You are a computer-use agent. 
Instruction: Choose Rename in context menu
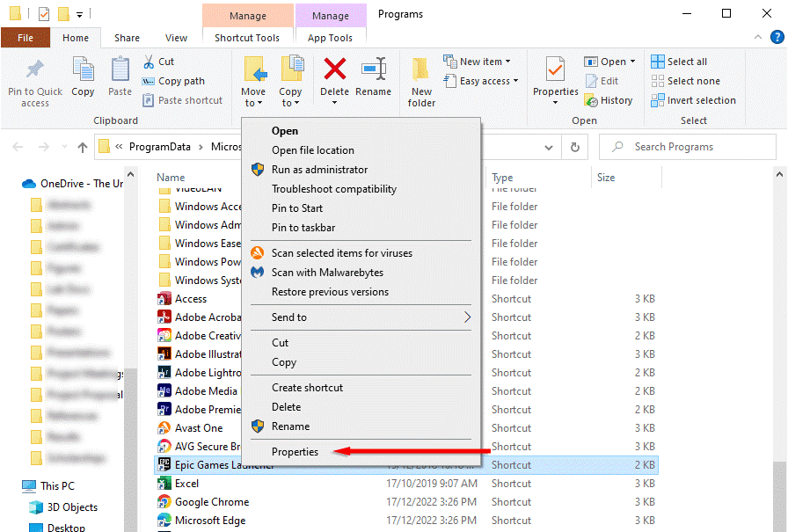[361, 426]
